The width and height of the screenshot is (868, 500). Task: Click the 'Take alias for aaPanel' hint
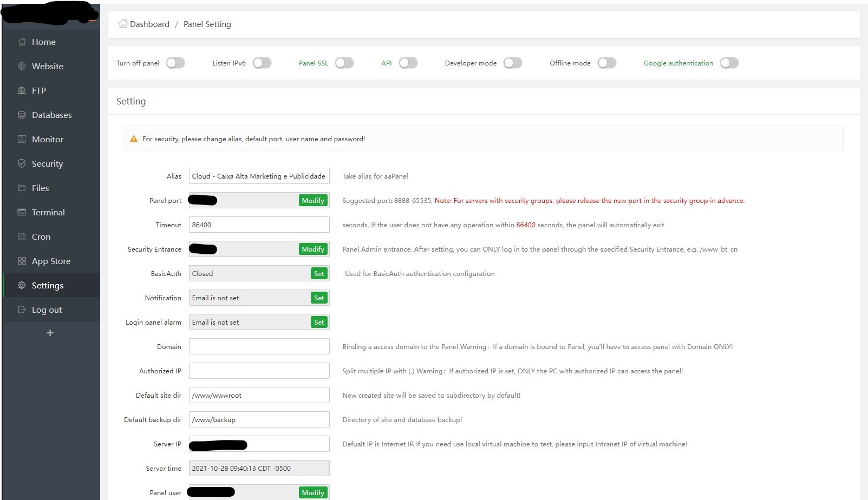click(375, 176)
